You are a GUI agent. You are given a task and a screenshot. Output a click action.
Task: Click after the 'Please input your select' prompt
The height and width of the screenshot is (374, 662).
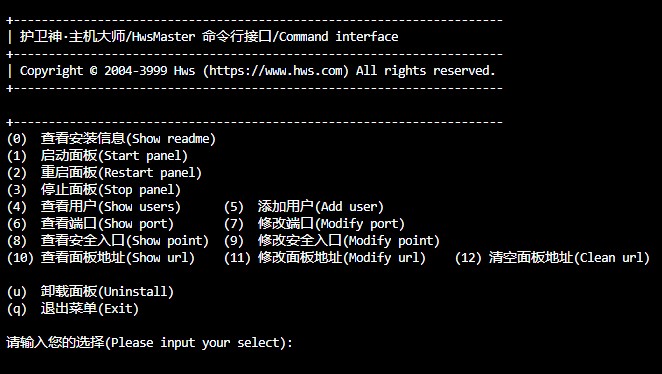point(304,342)
